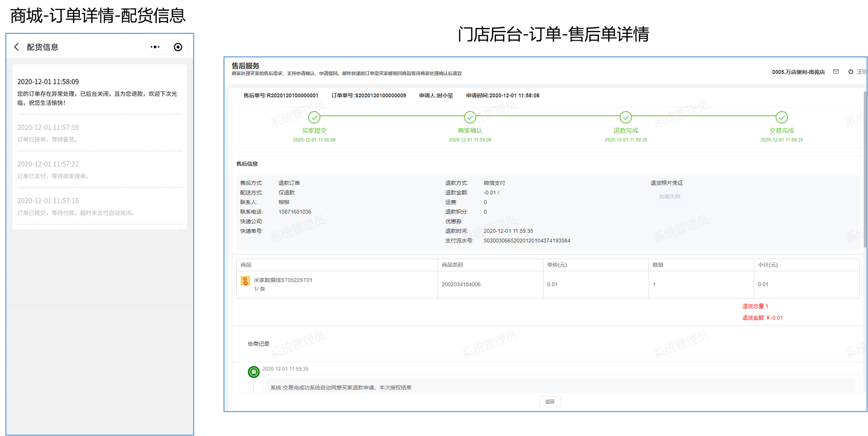The image size is (868, 436).
Task: Click the red 退货金额 ¥-0.01 text
Action: [x=762, y=318]
